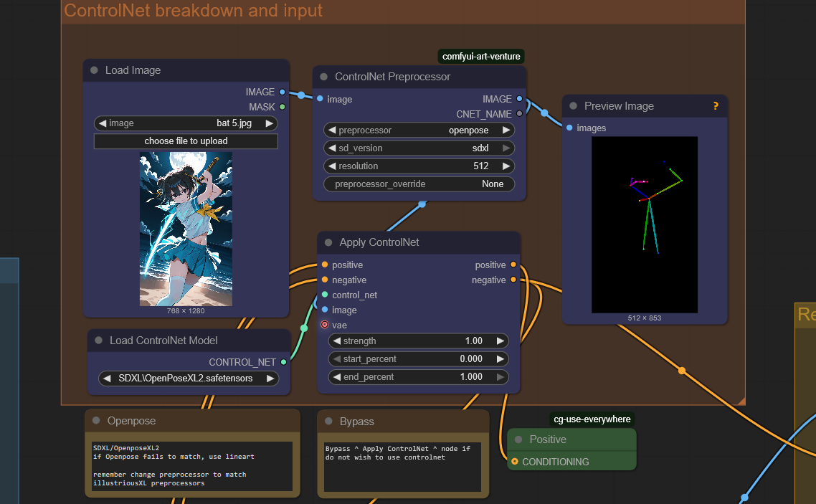
Task: Select next image after bat 5.jpg
Action: 269,123
